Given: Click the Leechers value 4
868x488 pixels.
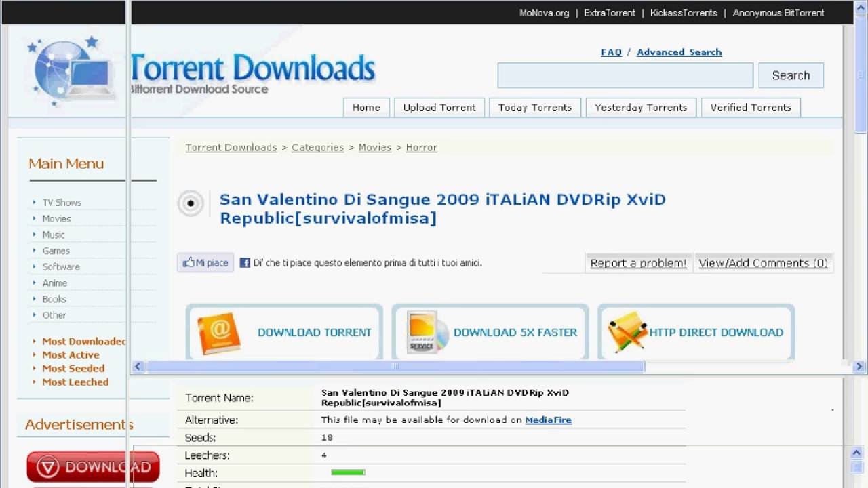Looking at the screenshot, I should click(324, 455).
